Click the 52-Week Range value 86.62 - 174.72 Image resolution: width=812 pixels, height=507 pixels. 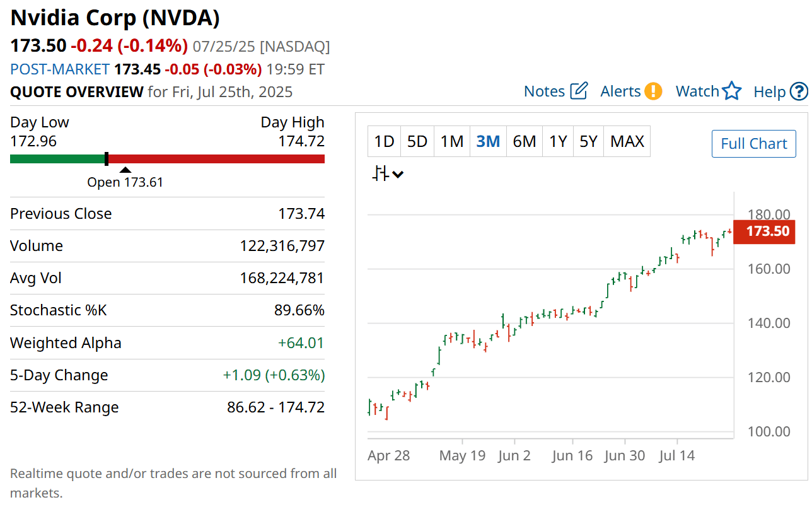pos(276,407)
